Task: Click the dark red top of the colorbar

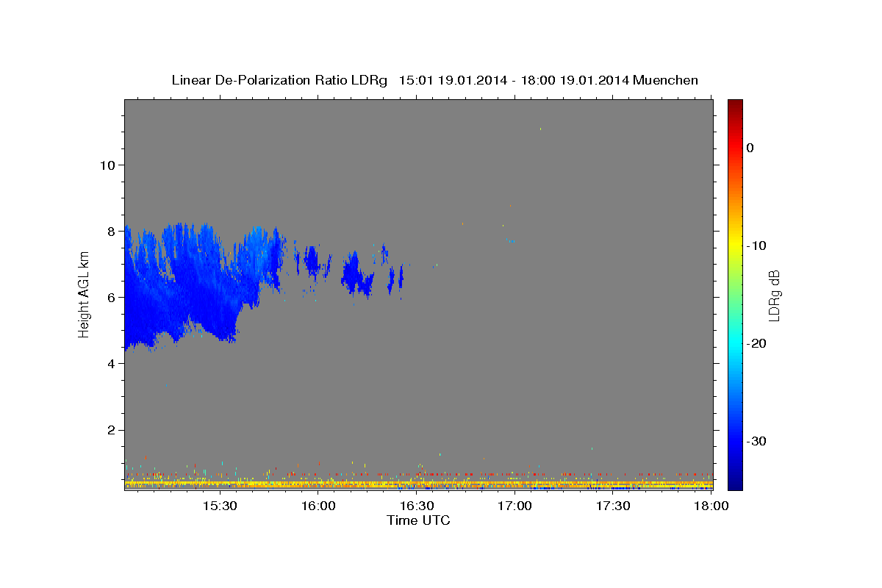Action: tap(735, 107)
